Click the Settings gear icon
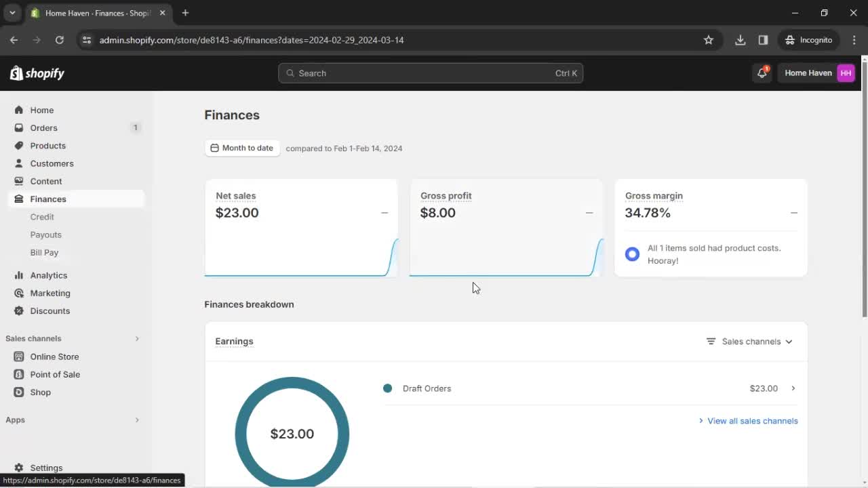 [18, 468]
